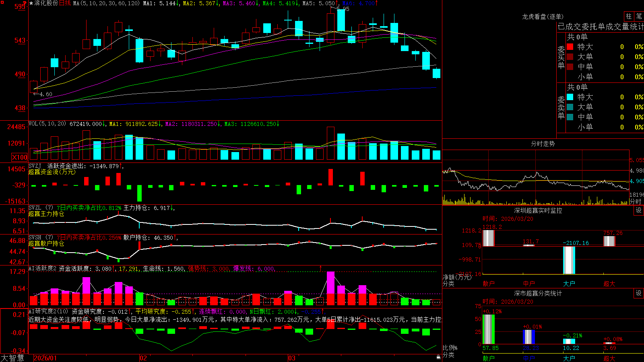Click the 2026/01 timeline marker
Viewport: 644px width, 362px height.
point(45,358)
